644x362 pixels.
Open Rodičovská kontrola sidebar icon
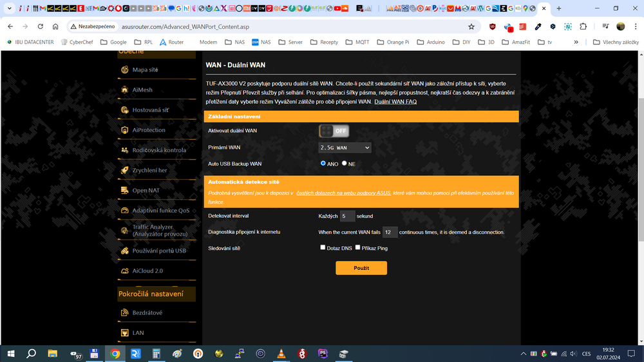point(124,150)
